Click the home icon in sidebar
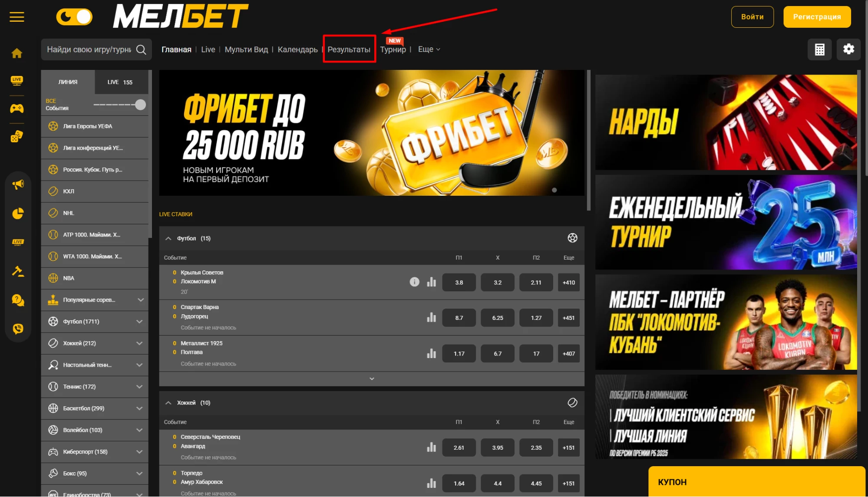This screenshot has height=497, width=868. point(17,53)
